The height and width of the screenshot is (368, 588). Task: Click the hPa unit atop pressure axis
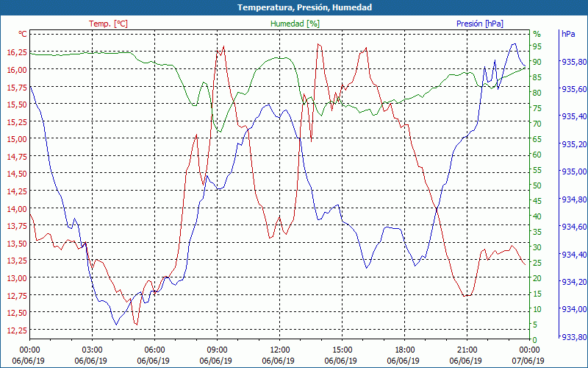point(568,34)
